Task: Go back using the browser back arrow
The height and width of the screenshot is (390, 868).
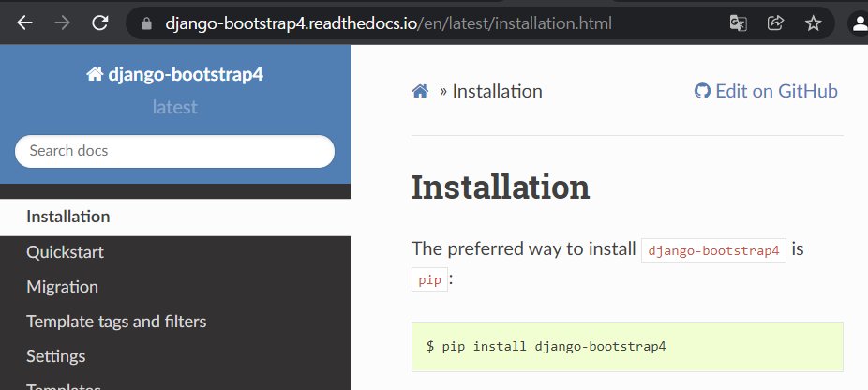Action: coord(25,22)
